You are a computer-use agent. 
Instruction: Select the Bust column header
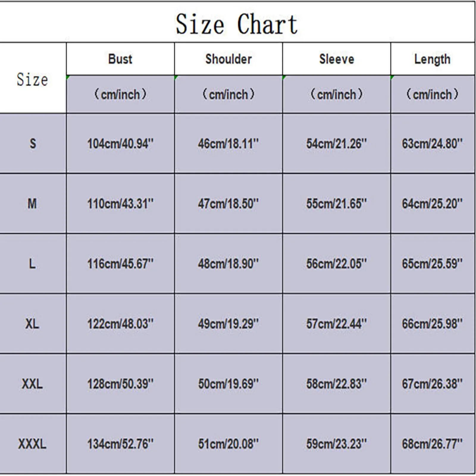120,59
